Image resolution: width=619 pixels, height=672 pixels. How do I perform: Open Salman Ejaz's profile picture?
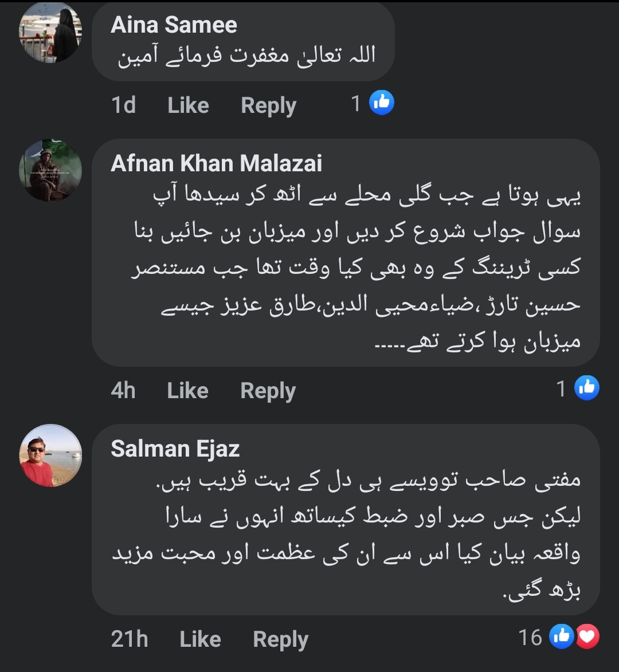[x=50, y=456]
